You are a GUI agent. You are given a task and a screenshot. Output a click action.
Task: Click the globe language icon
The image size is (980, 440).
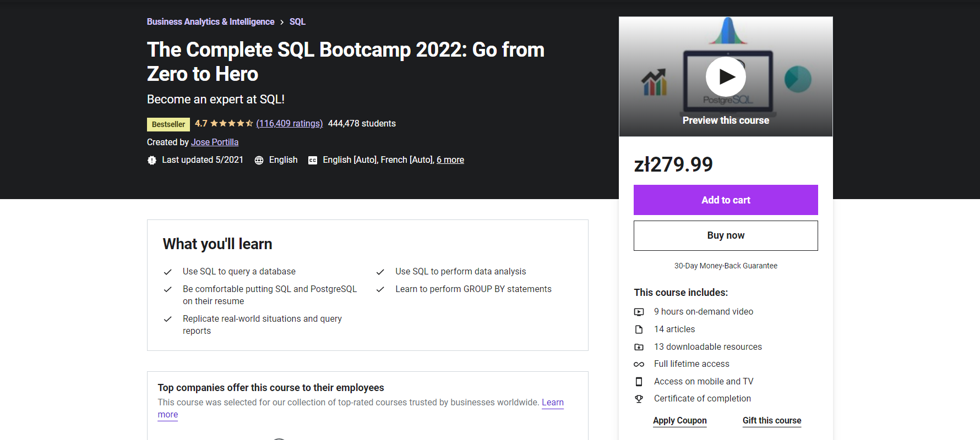coord(259,160)
